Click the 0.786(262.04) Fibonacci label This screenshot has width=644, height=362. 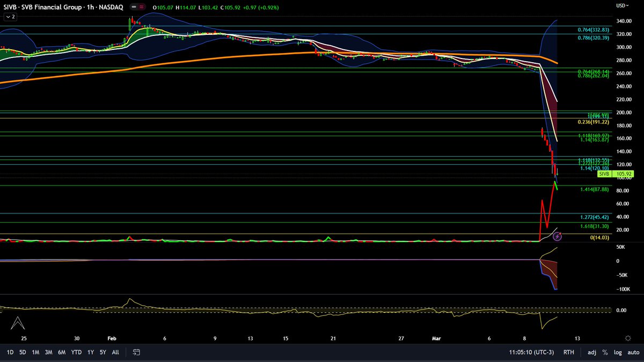pos(594,76)
